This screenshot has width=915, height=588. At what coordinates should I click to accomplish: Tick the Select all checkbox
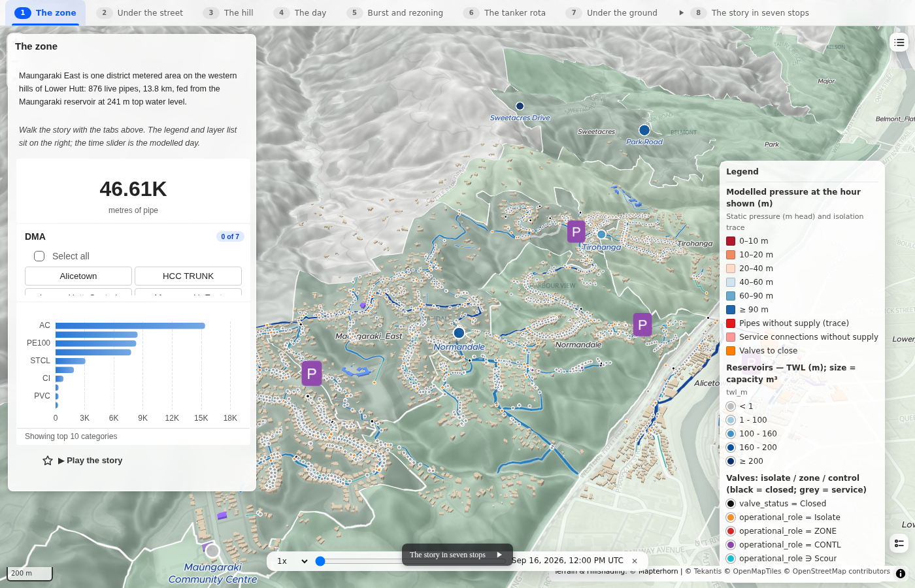click(x=39, y=256)
